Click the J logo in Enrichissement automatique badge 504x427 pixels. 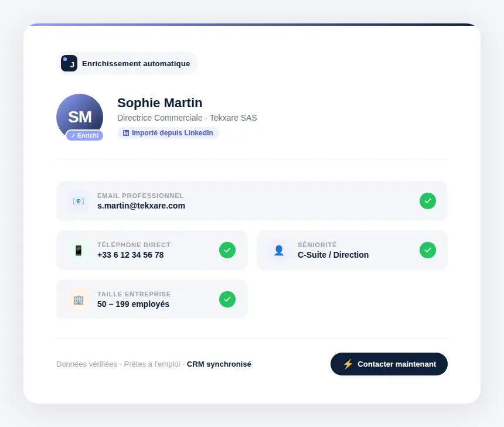[70, 64]
